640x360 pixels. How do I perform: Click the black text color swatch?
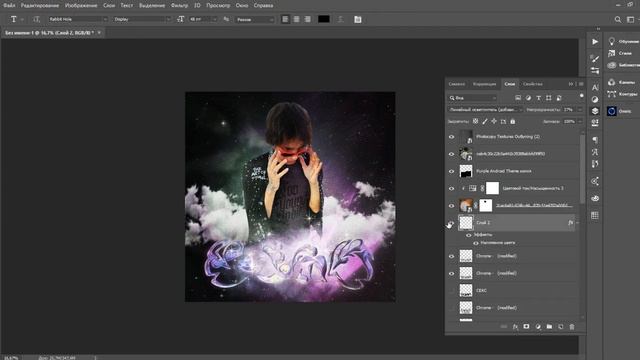click(324, 19)
